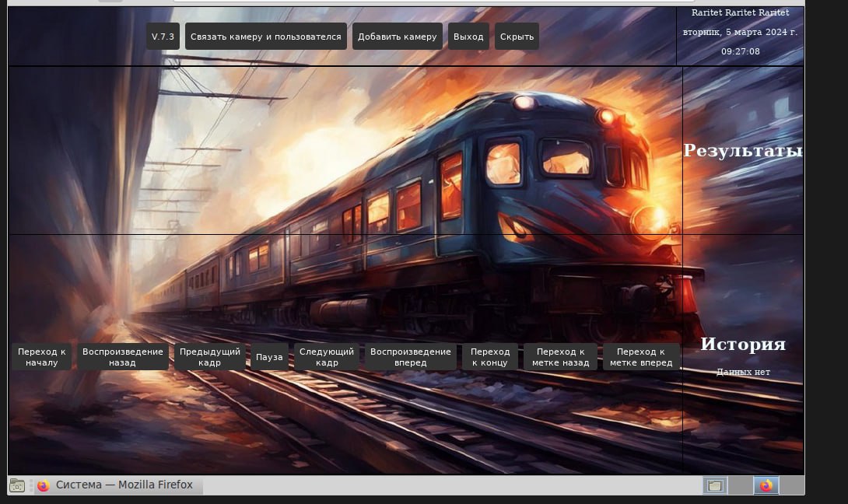Click the 'Данных нет' text

(x=743, y=372)
